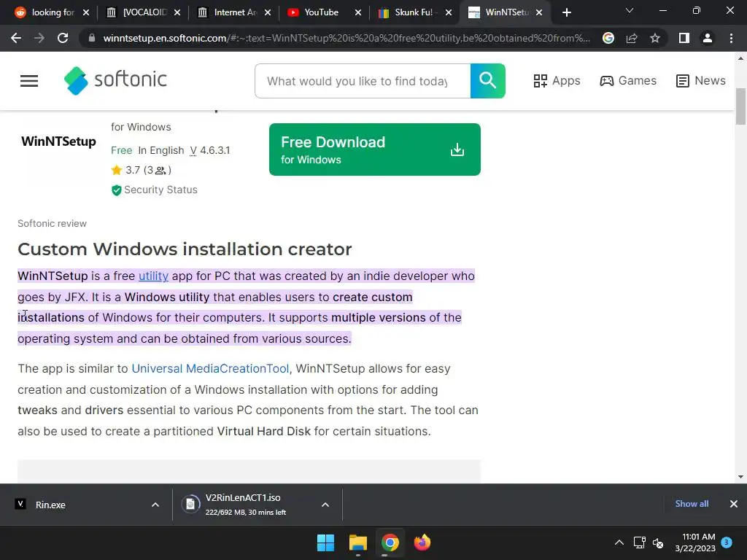Click into the Softonic search field
Screen dimensions: 747x560
(362, 82)
